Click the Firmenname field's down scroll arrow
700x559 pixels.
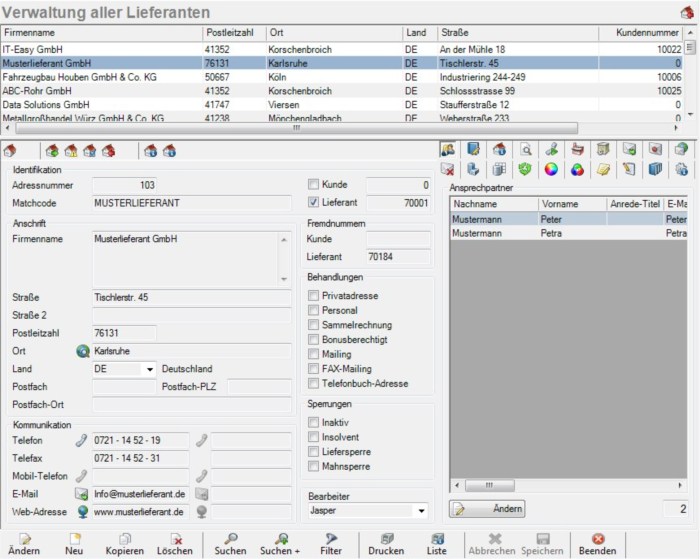(284, 279)
